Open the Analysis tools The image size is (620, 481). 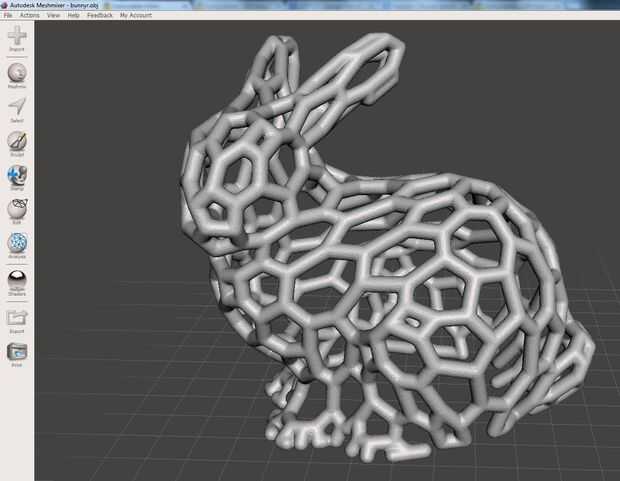[x=17, y=245]
